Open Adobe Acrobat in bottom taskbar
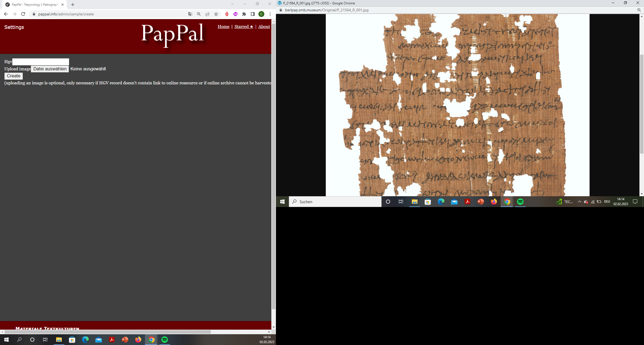 coord(112,340)
